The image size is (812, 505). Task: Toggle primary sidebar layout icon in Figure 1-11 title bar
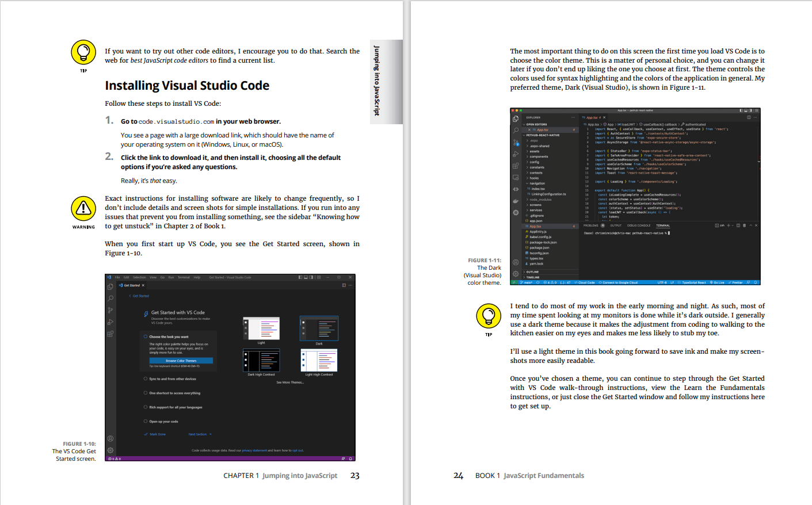coord(741,110)
